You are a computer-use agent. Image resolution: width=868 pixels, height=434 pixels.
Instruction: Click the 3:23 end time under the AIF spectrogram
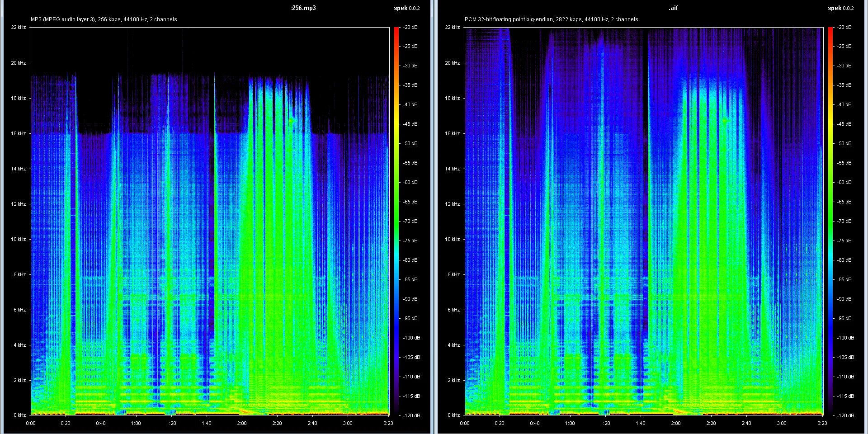point(822,423)
